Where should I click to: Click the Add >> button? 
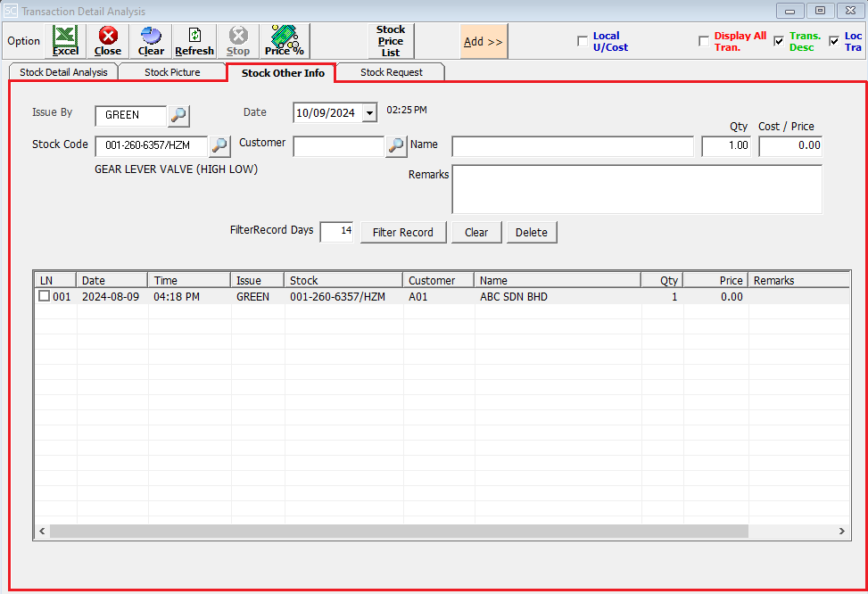484,42
